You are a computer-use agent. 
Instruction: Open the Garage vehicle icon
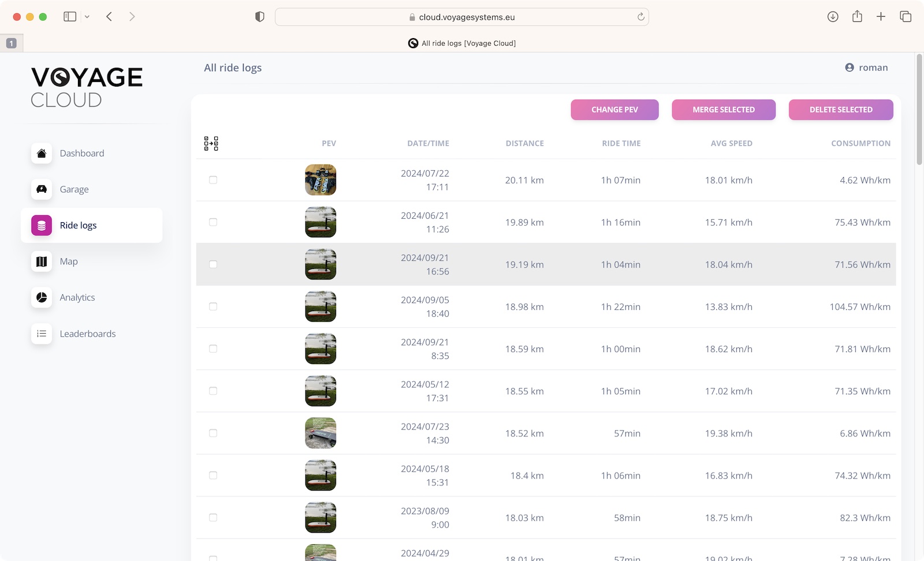(x=42, y=189)
